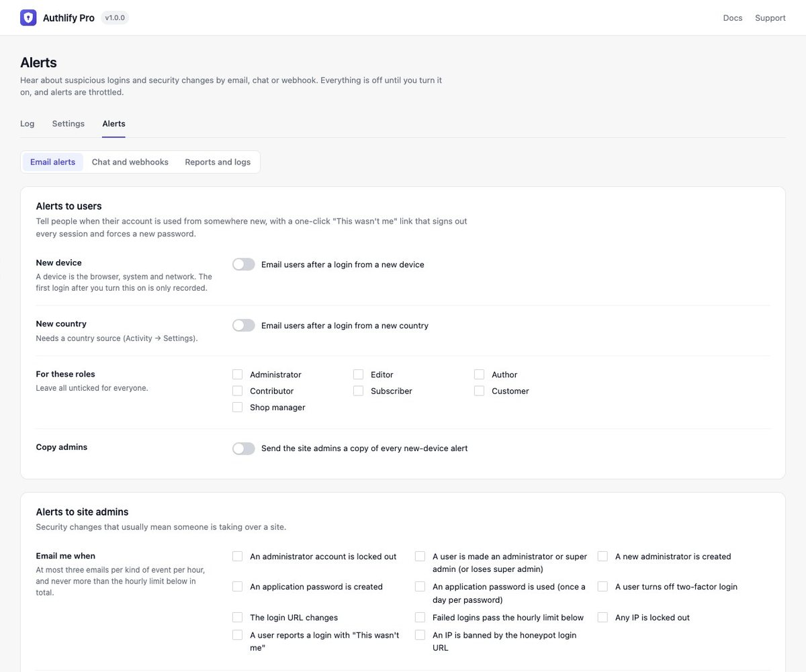Tick the Contributor role checkbox

237,391
